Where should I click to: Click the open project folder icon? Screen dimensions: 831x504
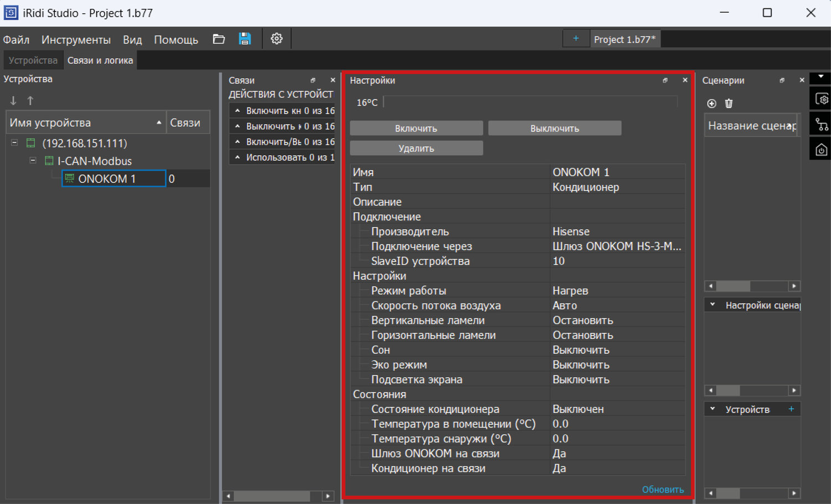pyautogui.click(x=219, y=39)
